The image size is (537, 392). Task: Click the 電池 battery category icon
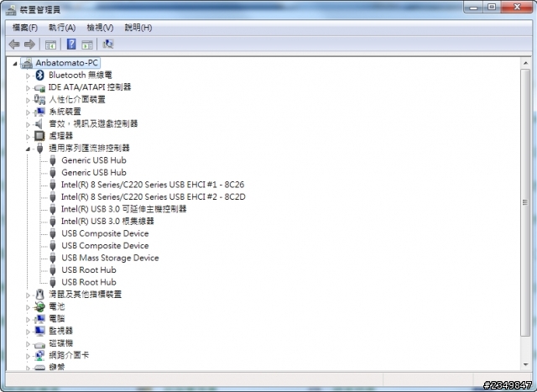39,306
